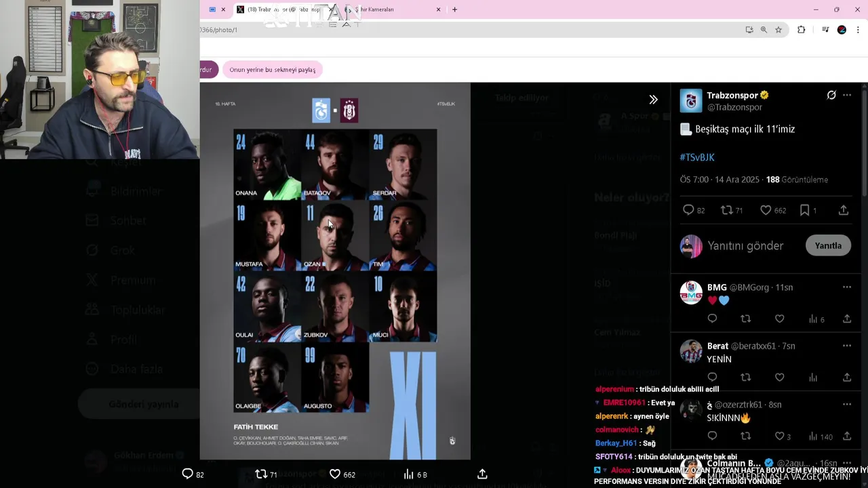Image resolution: width=868 pixels, height=488 pixels.
Task: Click the install app icon in address bar
Action: pyautogui.click(x=749, y=30)
